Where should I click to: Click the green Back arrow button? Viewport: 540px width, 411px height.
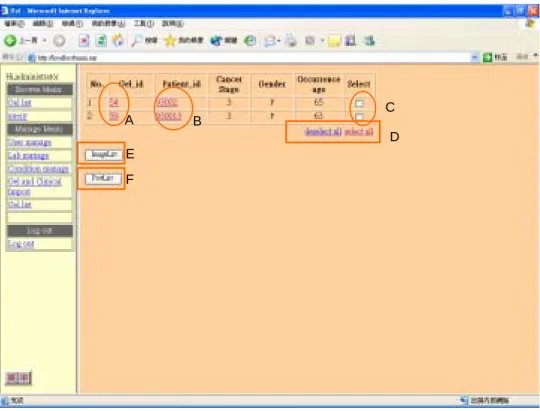(10, 41)
